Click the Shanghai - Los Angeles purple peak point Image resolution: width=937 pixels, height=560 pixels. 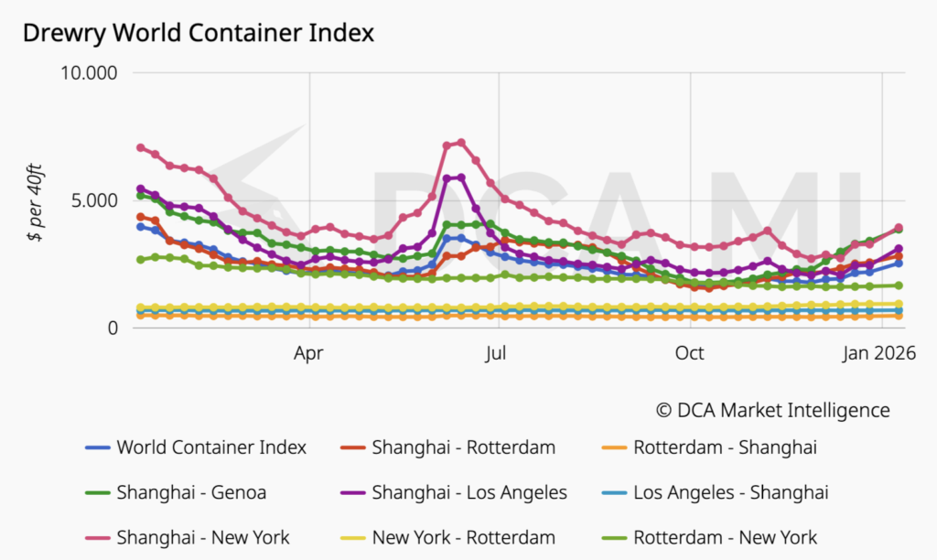(x=461, y=178)
